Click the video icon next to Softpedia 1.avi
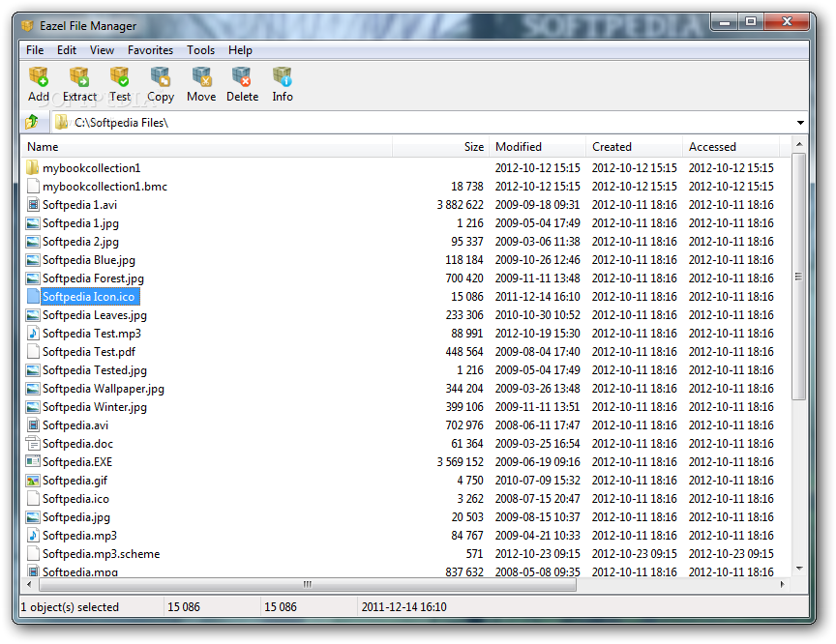836x644 pixels. [x=33, y=205]
